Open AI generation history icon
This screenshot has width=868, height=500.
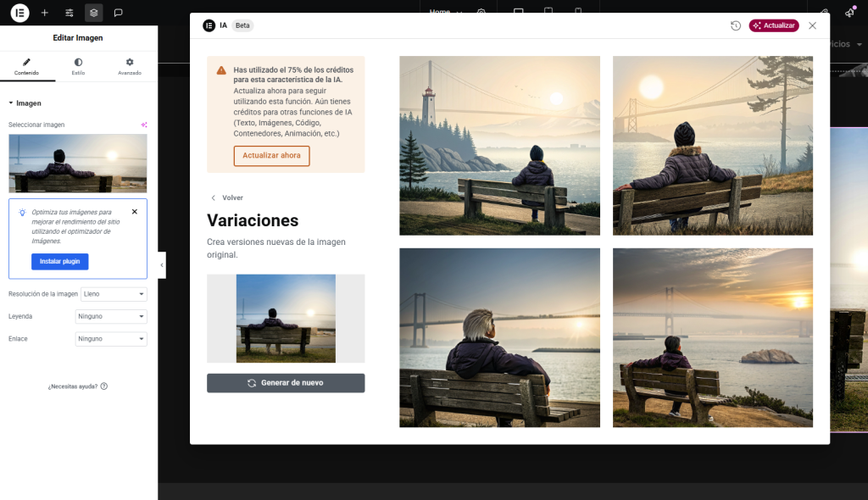coord(736,25)
